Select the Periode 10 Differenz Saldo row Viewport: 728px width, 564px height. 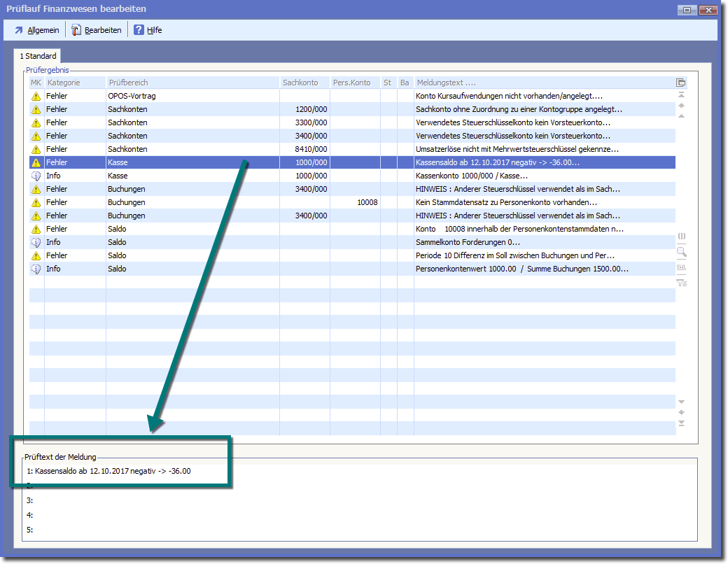coord(350,255)
